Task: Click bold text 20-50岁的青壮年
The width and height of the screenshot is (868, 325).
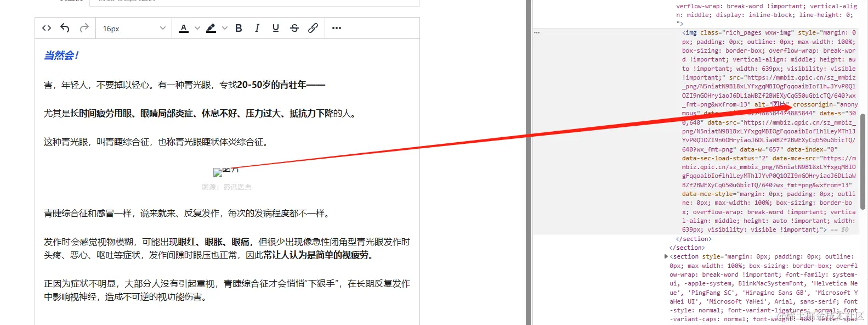Action: [x=272, y=85]
